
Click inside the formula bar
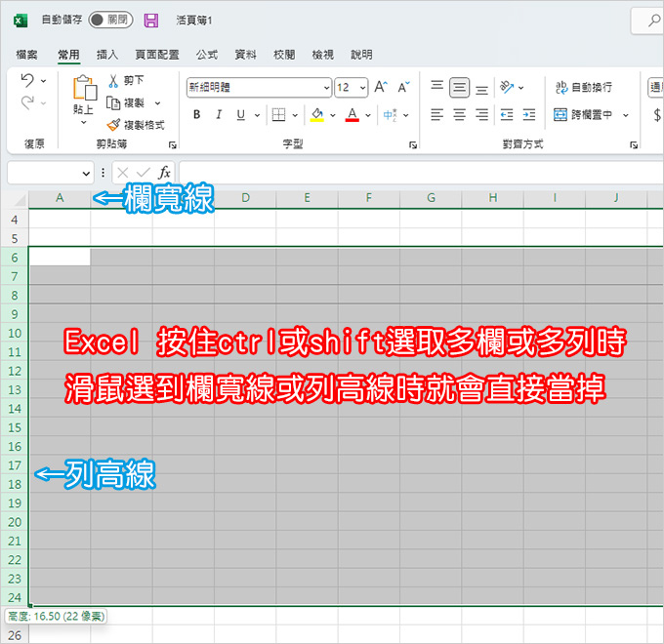(422, 173)
